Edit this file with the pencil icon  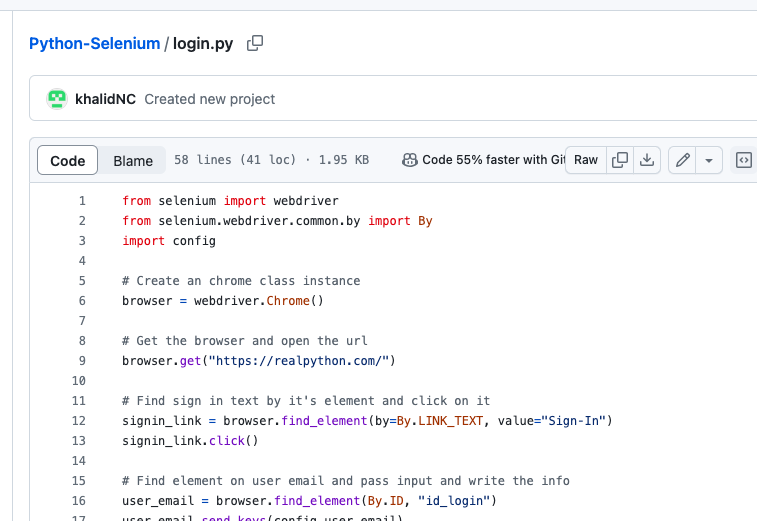[682, 160]
